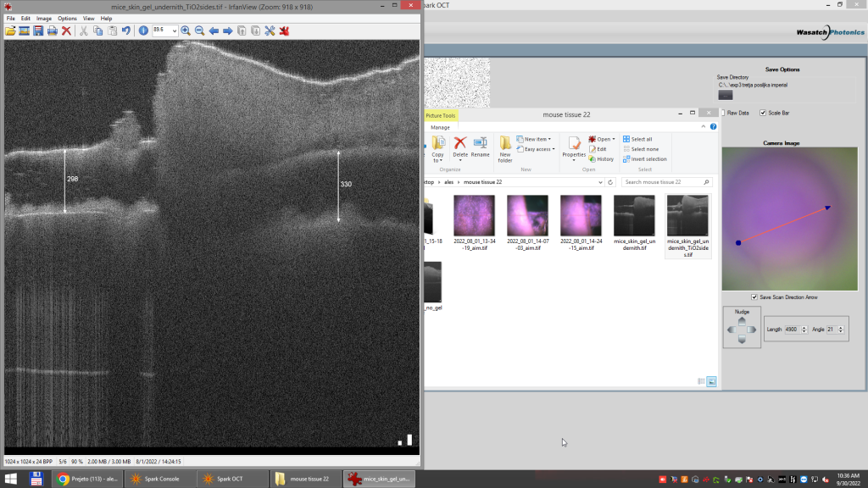
Task: Click the Rename icon in Explorer ribbon
Action: [x=480, y=146]
